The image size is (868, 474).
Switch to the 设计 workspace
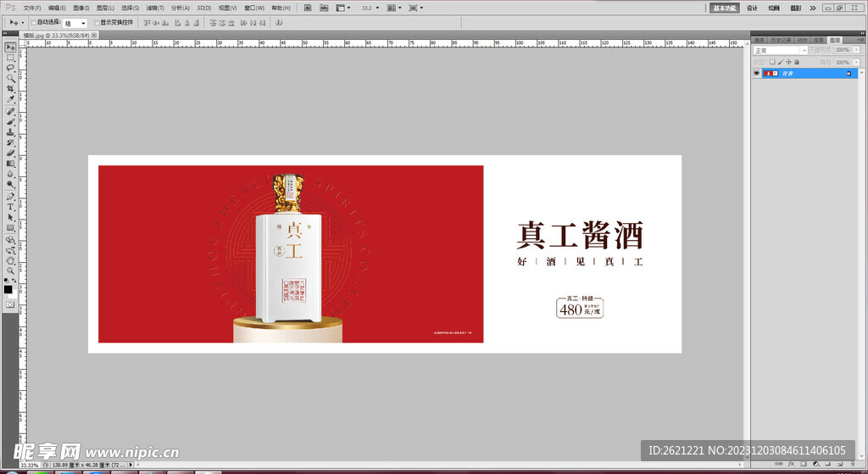752,8
